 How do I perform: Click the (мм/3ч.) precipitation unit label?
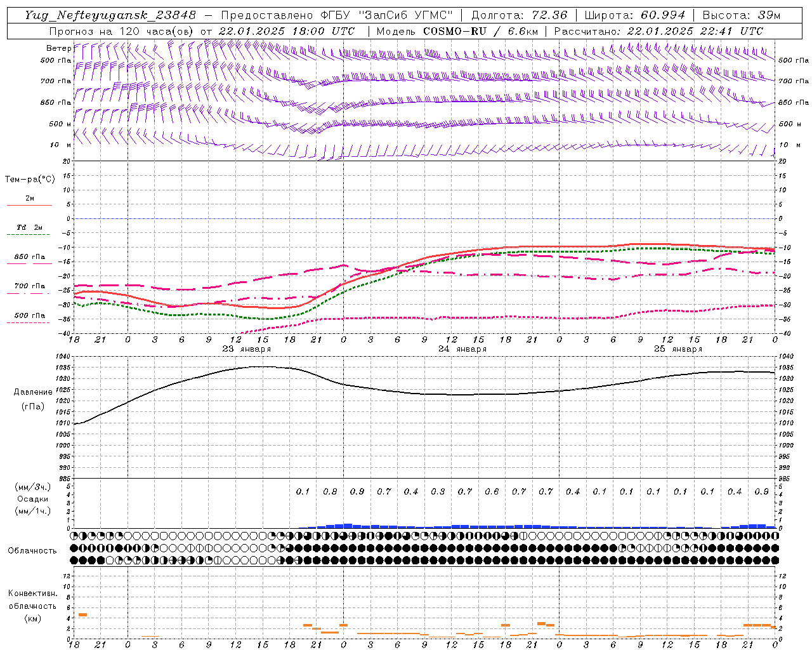33,487
